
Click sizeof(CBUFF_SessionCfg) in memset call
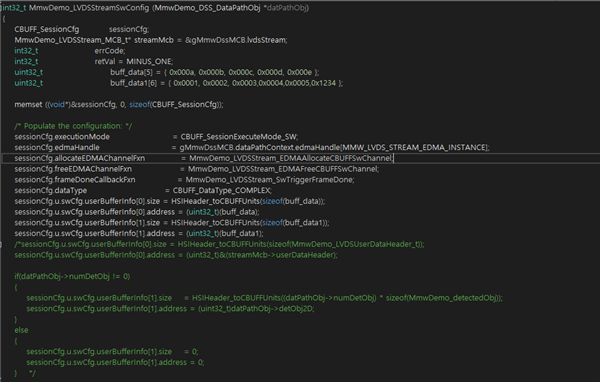click(175, 104)
